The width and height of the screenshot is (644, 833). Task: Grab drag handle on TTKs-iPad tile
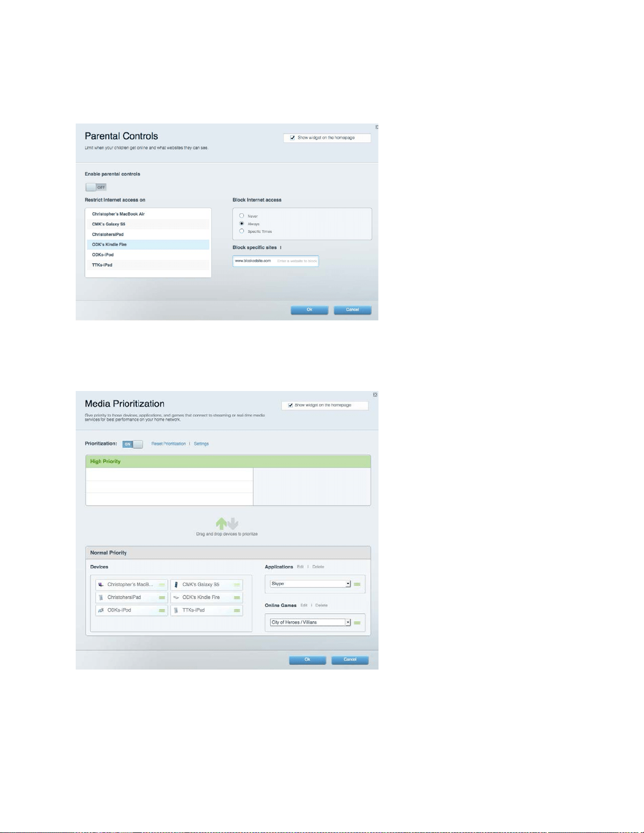pos(237,610)
